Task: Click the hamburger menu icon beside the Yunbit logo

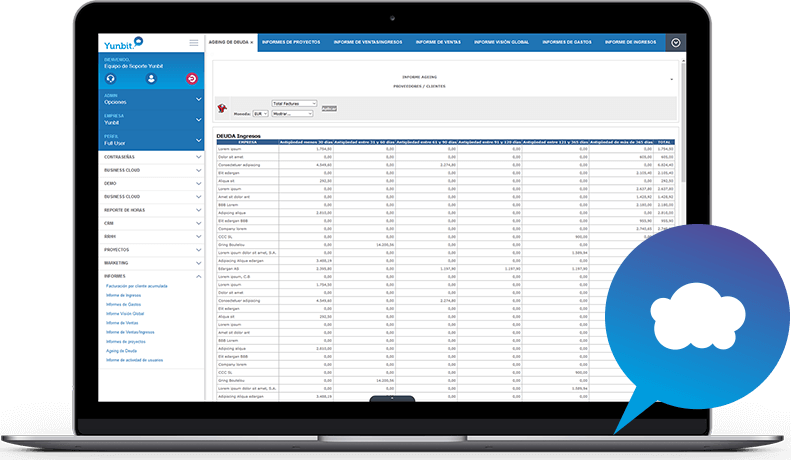Action: (194, 42)
